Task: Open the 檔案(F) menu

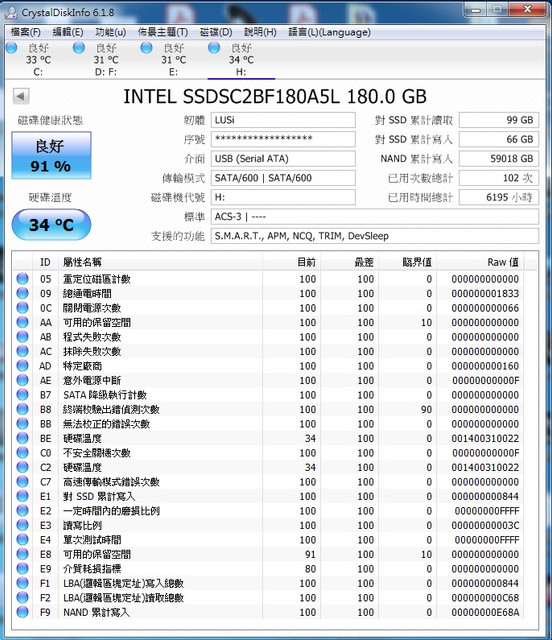Action: [x=25, y=32]
